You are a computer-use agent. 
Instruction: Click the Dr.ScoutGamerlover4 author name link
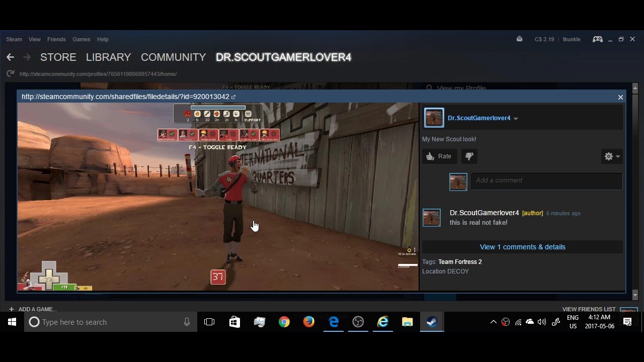[479, 118]
